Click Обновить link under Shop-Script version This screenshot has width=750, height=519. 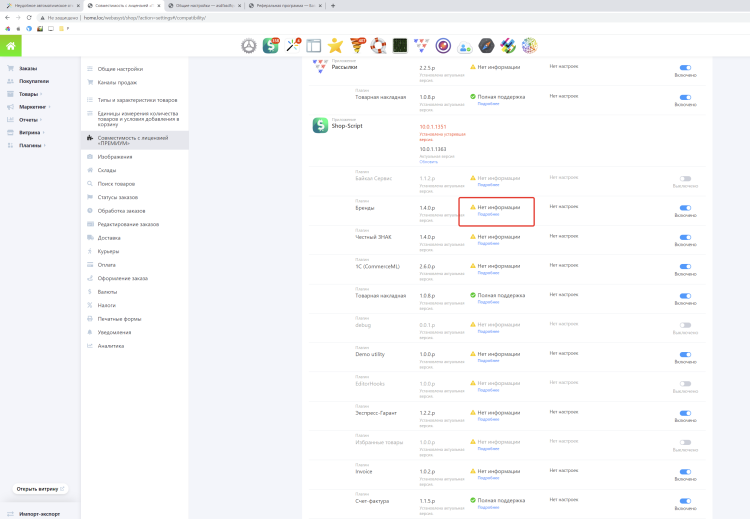428,161
